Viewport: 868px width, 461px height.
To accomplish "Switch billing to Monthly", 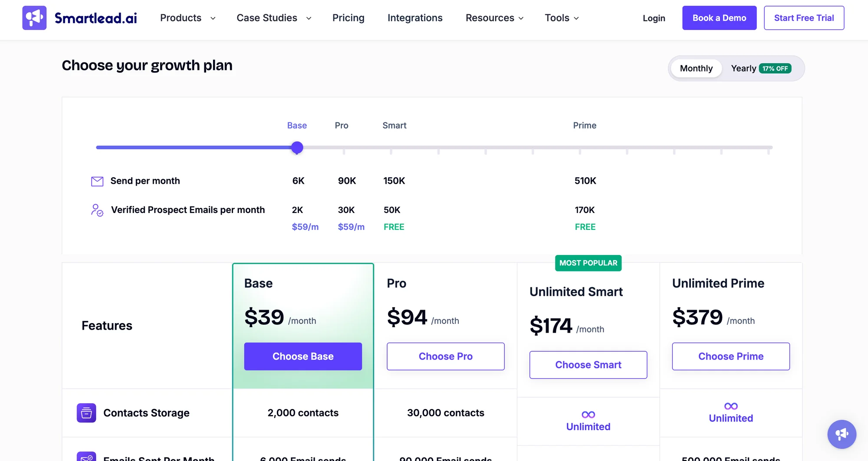I will (696, 69).
